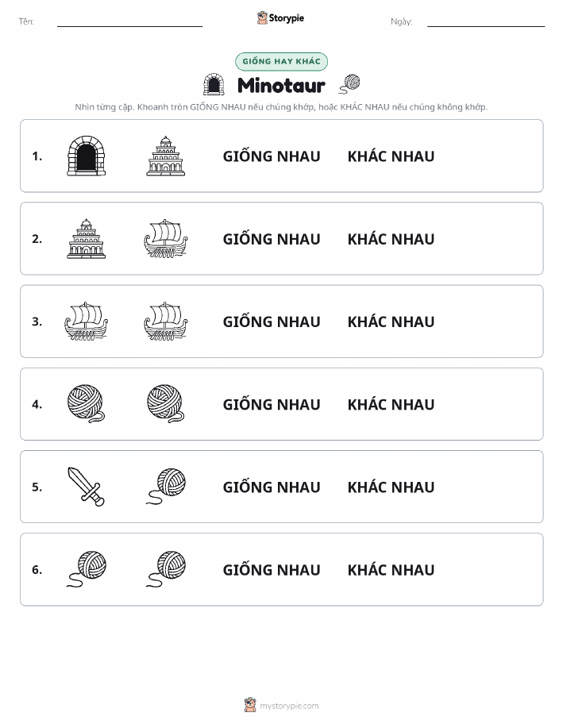Select the sword icon in row 5
This screenshot has height=728, width=563.
(87, 487)
